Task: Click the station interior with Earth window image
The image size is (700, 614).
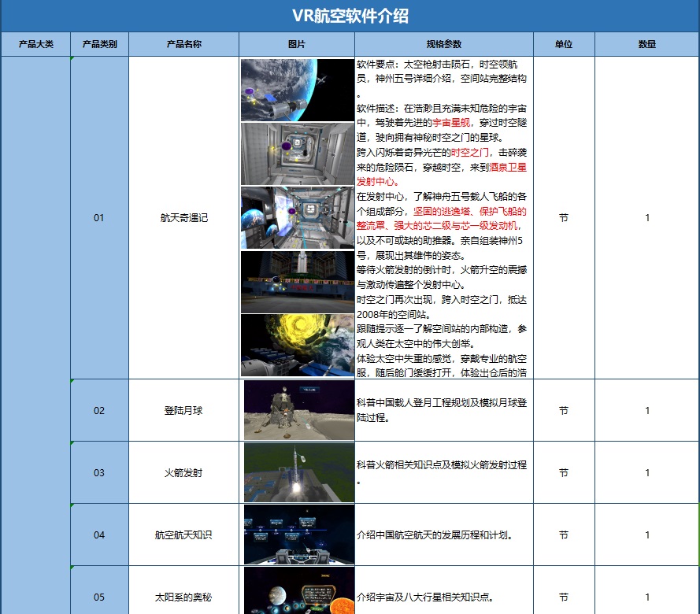Action: pos(298,218)
